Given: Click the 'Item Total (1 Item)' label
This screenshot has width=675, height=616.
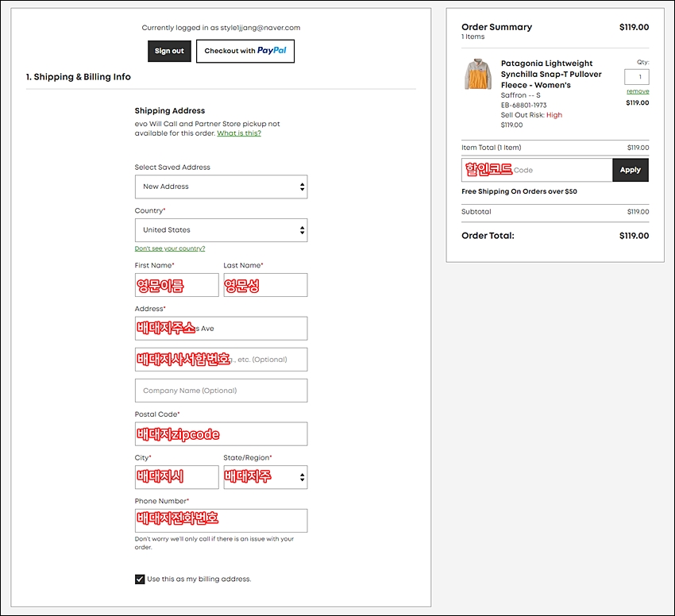Looking at the screenshot, I should (x=492, y=148).
